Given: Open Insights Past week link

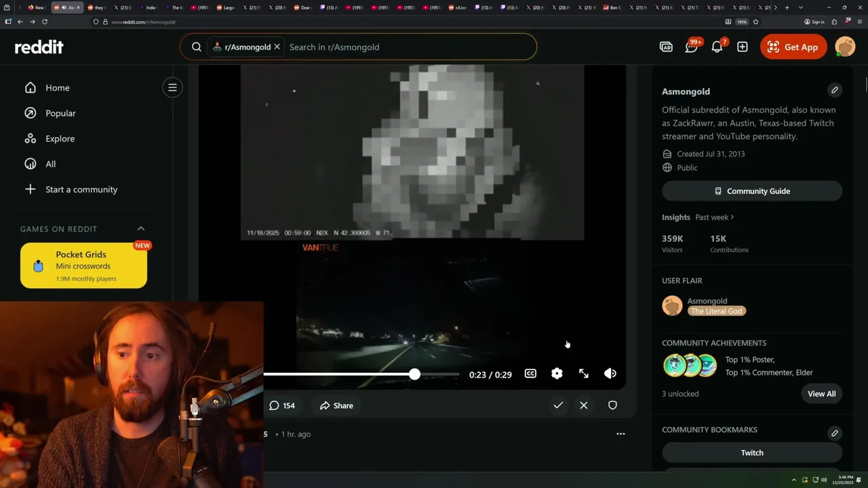Looking at the screenshot, I should (x=714, y=217).
